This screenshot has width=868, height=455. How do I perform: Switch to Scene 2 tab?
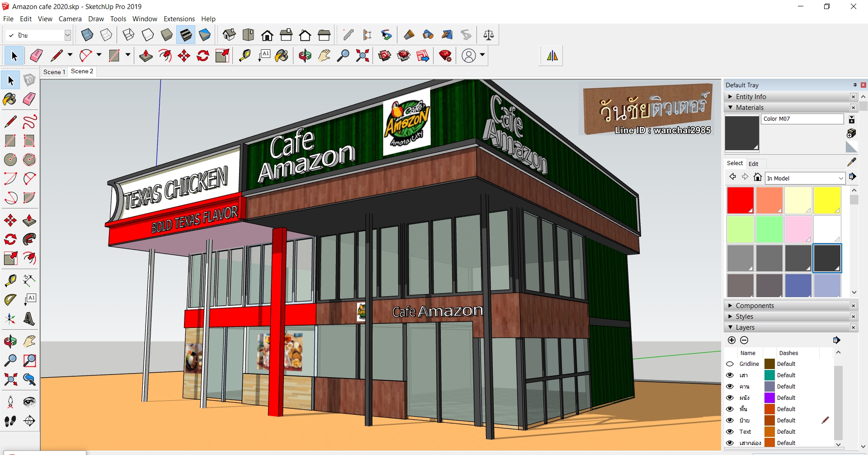point(82,71)
